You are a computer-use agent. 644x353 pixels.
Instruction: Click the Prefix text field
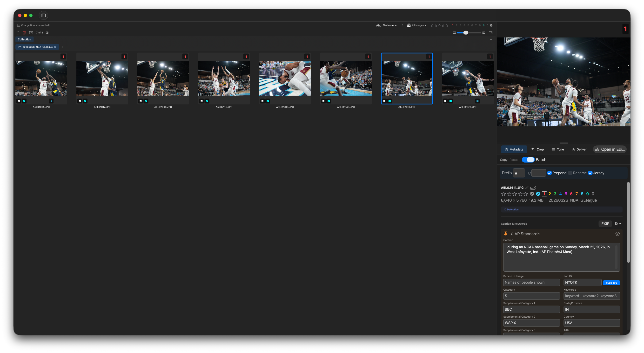tap(519, 173)
